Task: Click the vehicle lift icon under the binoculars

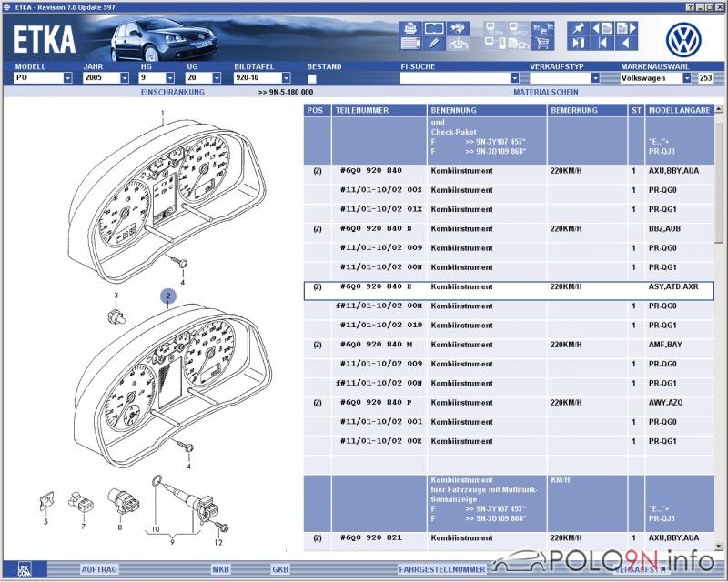Action: pyautogui.click(x=459, y=43)
